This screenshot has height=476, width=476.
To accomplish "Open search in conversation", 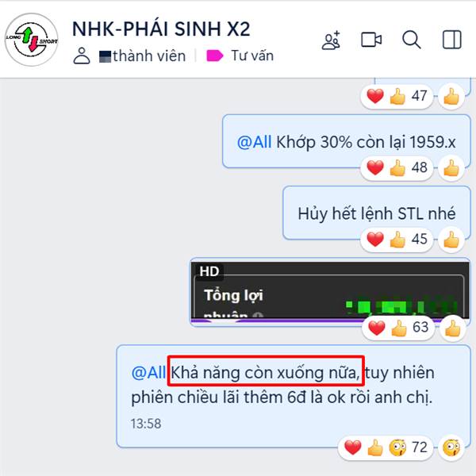I will point(411,40).
